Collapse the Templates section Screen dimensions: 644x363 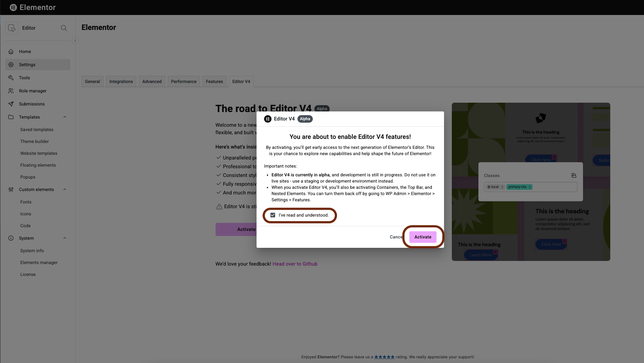[65, 117]
